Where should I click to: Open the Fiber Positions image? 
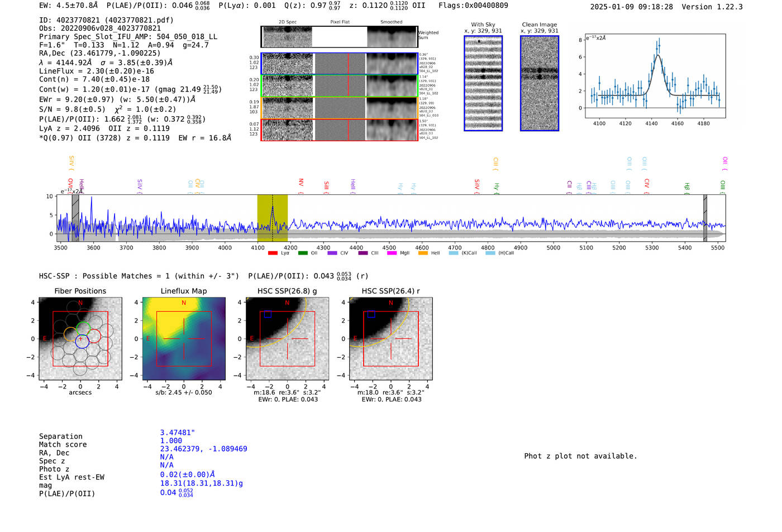[80, 339]
